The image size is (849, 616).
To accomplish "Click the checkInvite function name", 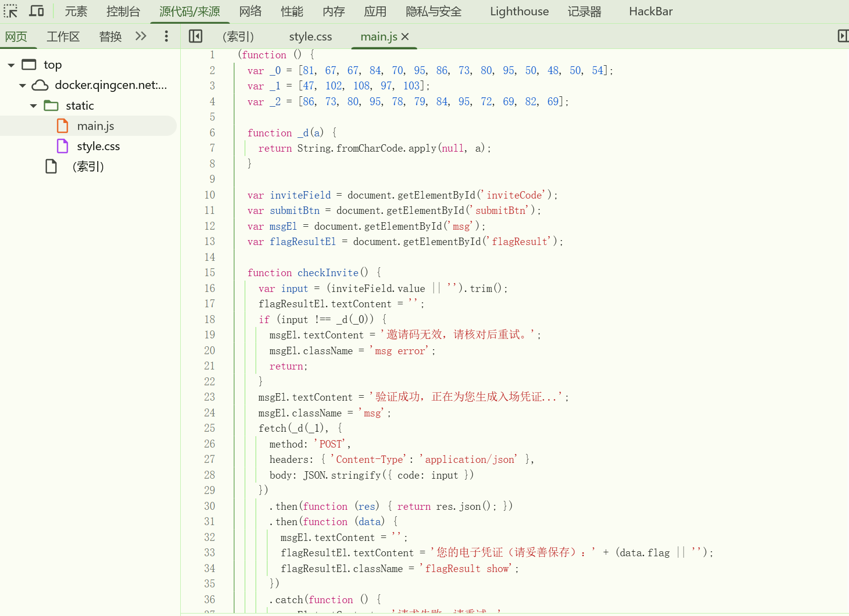I will point(328,273).
